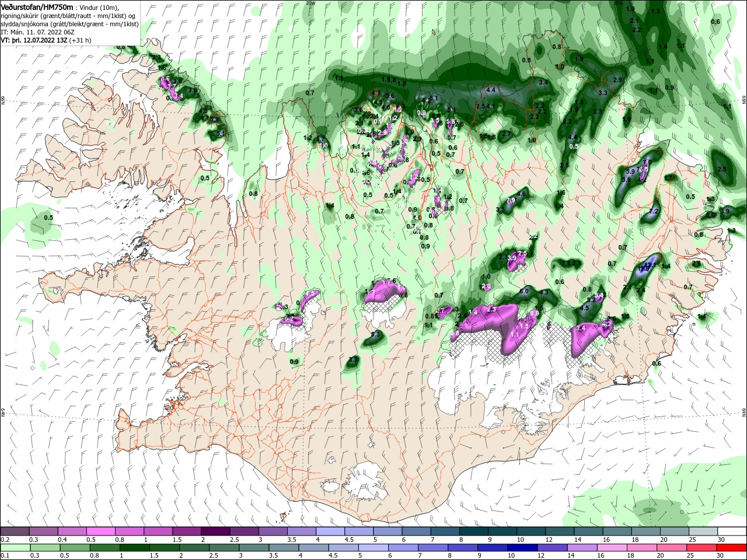Click the snow legend swatch between 0.2 and 0.3
This screenshot has width=747, height=560.
click(15, 531)
